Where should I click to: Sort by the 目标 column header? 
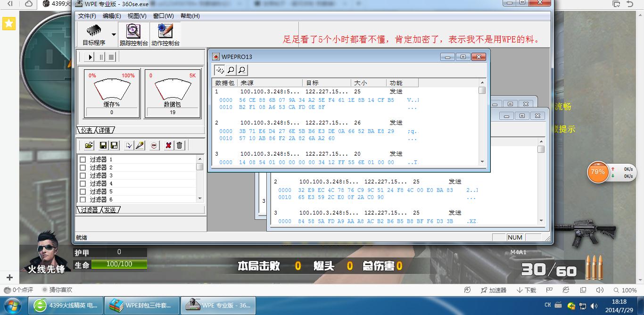327,83
